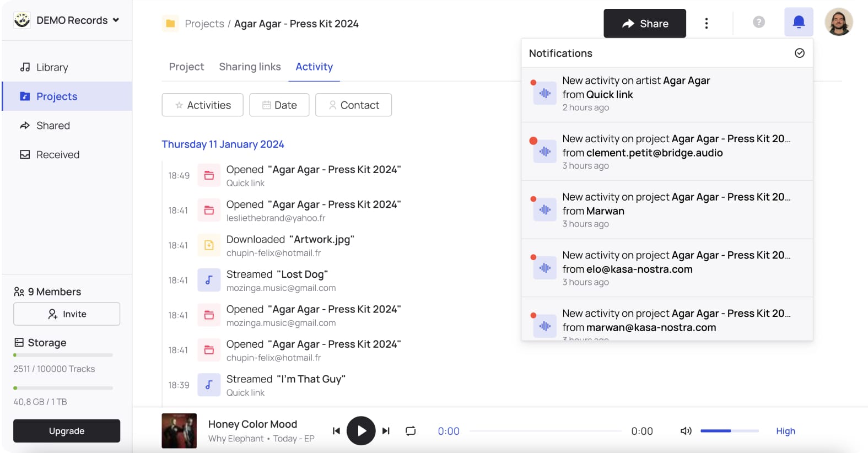Open the Activities filter dropdown

(x=202, y=105)
